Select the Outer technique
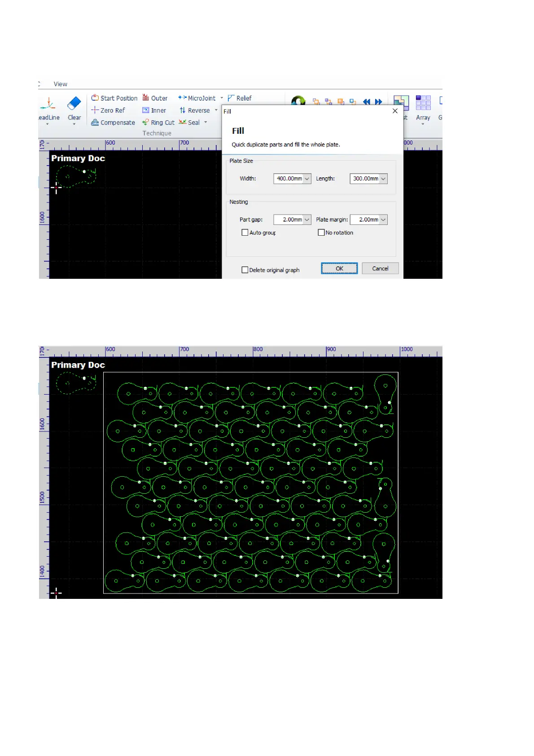 [155, 98]
